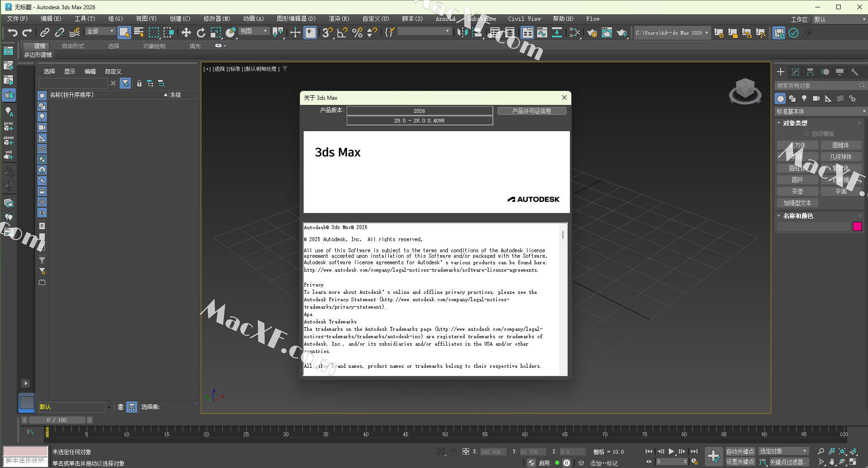The height and width of the screenshot is (468, 868).
Task: Open the 渲染(R) menu
Action: (x=339, y=19)
